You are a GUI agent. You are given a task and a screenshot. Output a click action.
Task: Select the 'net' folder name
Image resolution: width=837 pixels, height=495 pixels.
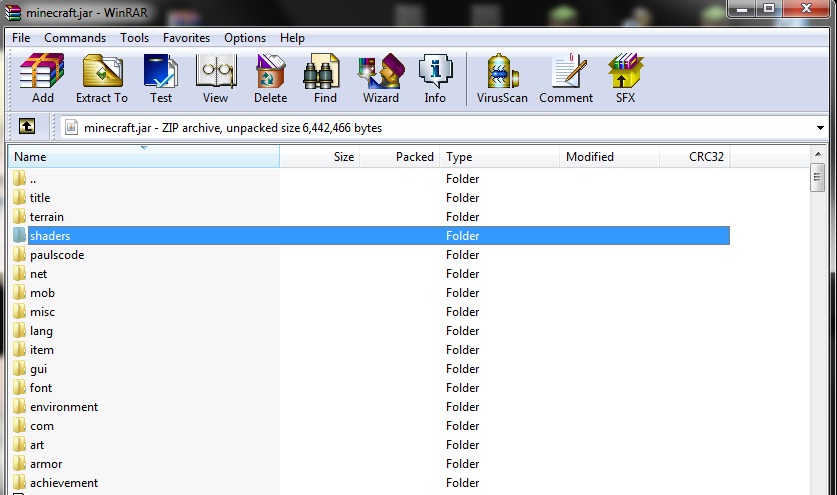(x=38, y=274)
